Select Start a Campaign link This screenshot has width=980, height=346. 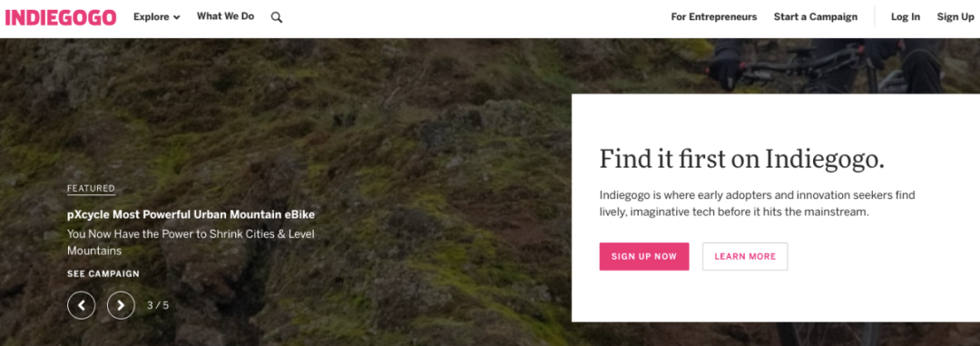pyautogui.click(x=816, y=17)
